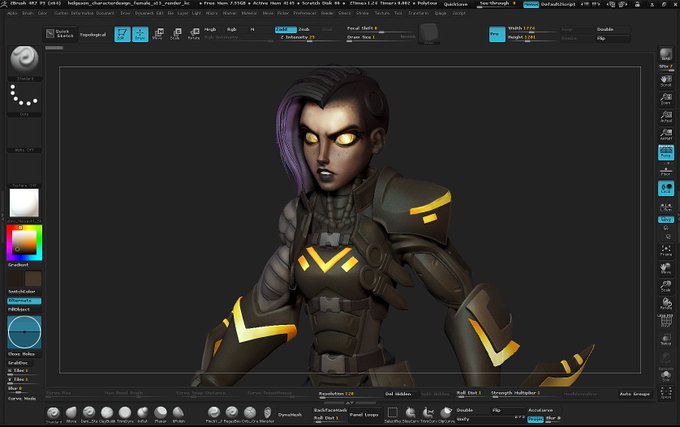
Task: Adjust the See-through slider
Action: [x=497, y=4]
